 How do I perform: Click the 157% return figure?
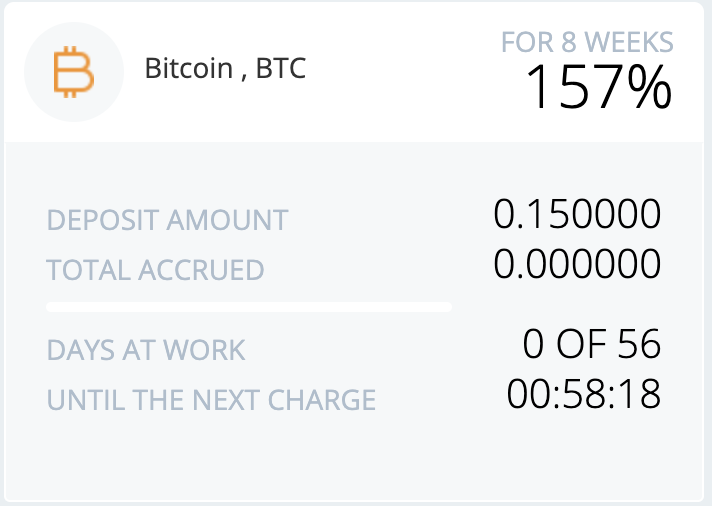tap(598, 87)
